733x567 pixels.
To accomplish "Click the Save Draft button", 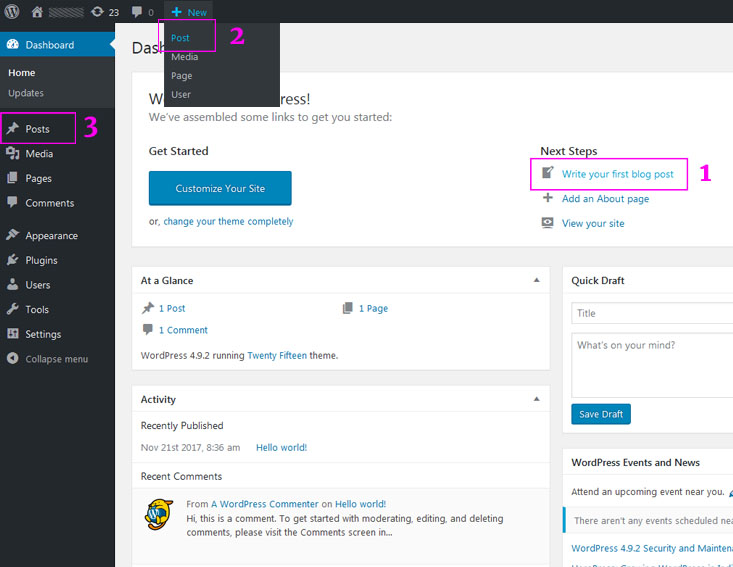I will pyautogui.click(x=601, y=414).
